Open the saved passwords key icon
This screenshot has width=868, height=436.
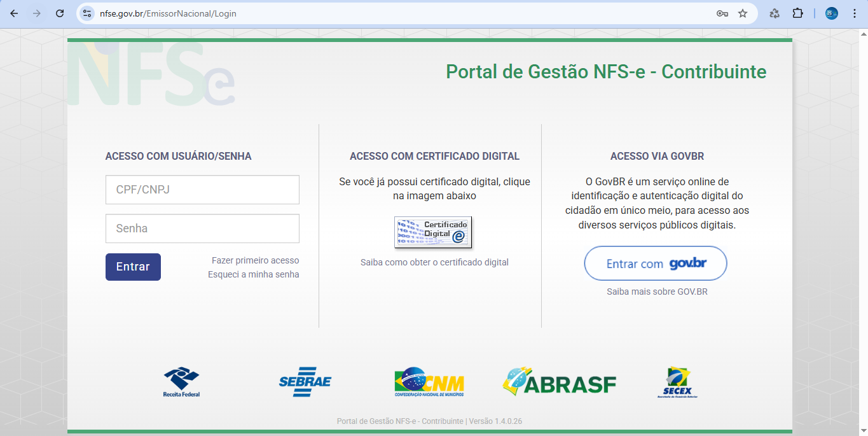click(722, 13)
